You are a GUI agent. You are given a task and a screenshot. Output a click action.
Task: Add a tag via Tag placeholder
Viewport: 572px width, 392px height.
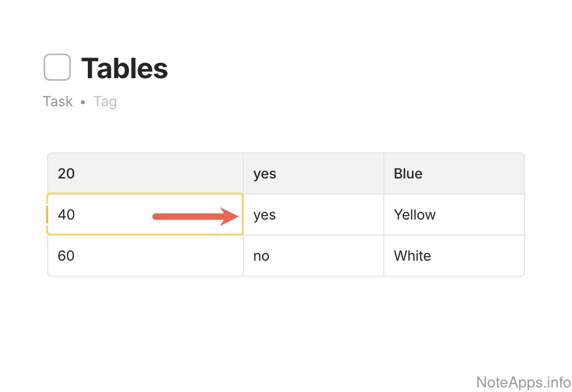[x=105, y=102]
